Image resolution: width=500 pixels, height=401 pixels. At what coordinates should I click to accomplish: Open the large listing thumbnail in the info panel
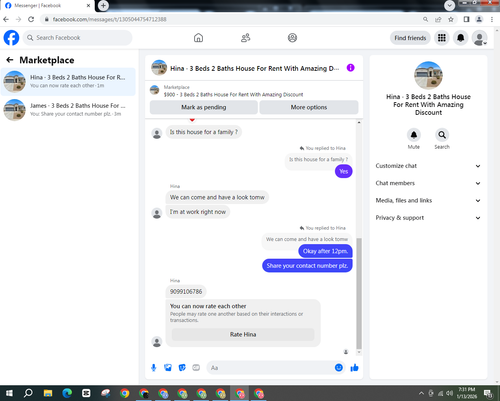(428, 75)
